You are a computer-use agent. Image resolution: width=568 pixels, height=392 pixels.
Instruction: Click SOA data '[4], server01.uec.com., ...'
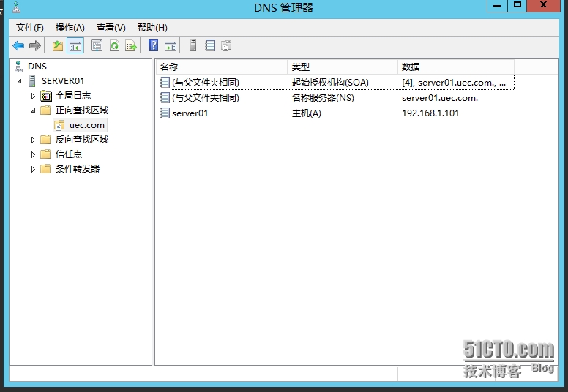pos(454,83)
